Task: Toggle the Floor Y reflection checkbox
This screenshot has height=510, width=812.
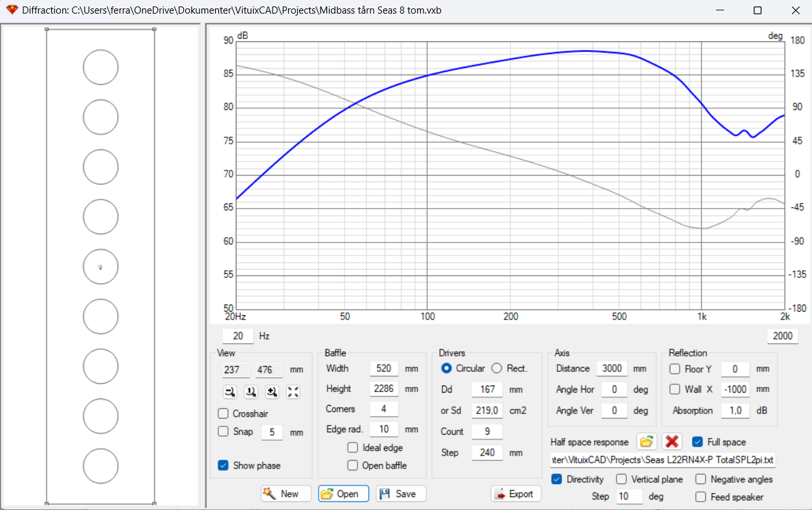Action: tap(675, 369)
